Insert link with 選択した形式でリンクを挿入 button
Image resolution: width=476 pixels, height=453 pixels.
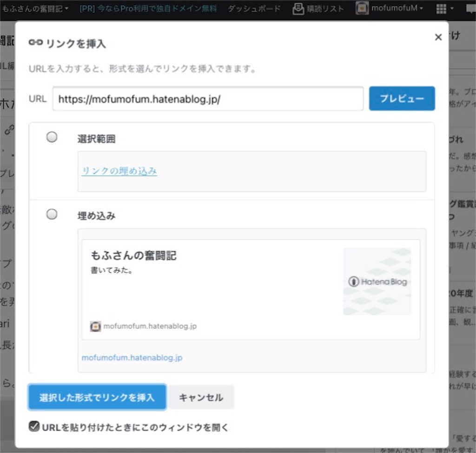(x=97, y=397)
